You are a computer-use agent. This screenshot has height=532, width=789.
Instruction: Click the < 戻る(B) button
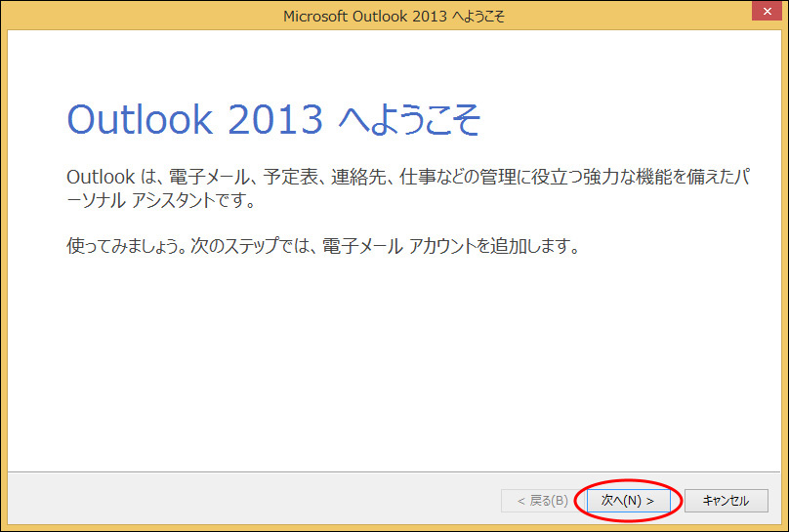pyautogui.click(x=543, y=501)
